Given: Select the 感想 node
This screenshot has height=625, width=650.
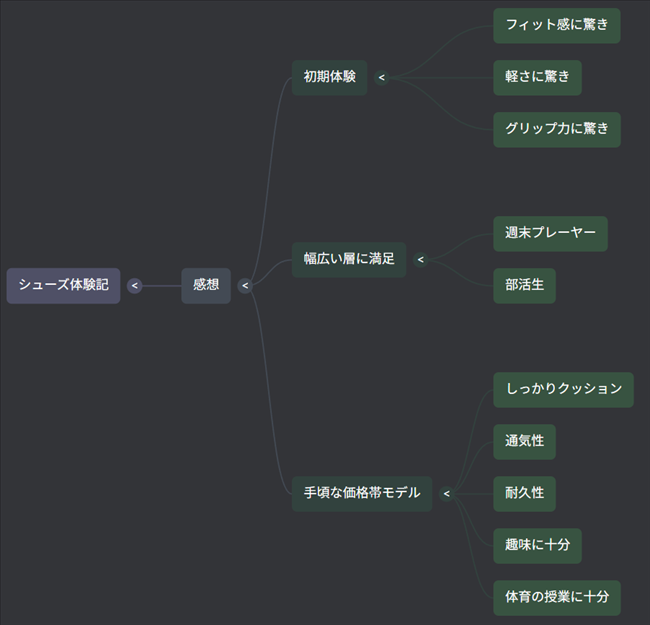Looking at the screenshot, I should click(x=206, y=286).
